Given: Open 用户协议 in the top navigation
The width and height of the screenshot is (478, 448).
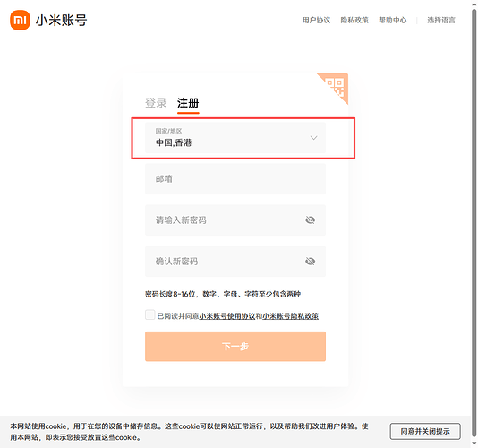Looking at the screenshot, I should tap(316, 20).
